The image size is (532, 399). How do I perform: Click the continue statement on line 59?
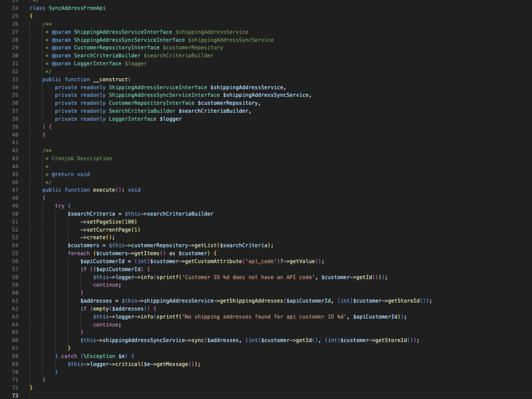(107, 285)
